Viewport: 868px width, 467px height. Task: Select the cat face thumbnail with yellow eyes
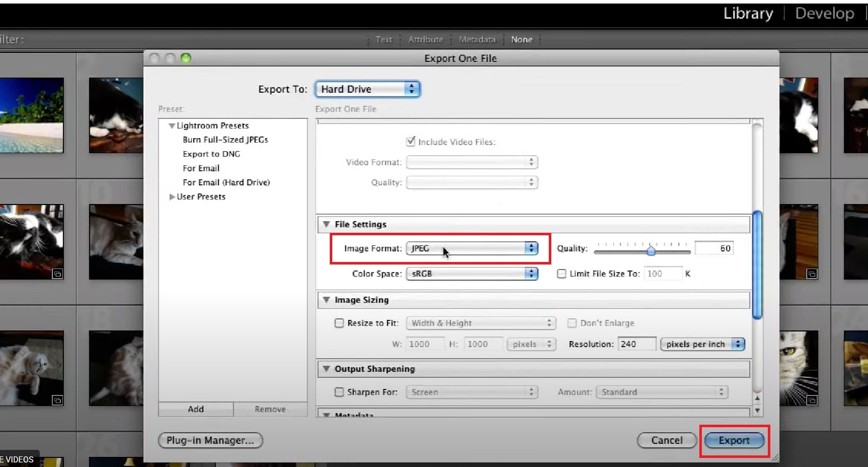coord(799,368)
